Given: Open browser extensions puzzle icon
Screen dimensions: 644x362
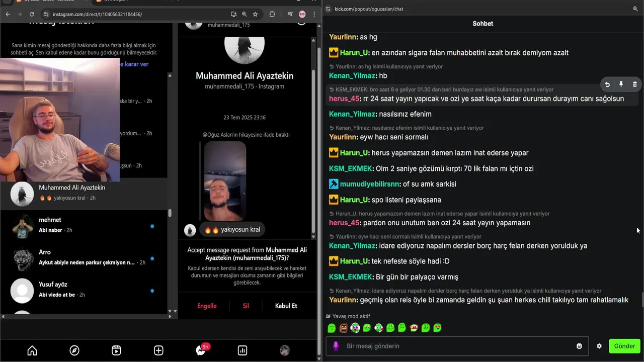Looking at the screenshot, I should pos(272,14).
